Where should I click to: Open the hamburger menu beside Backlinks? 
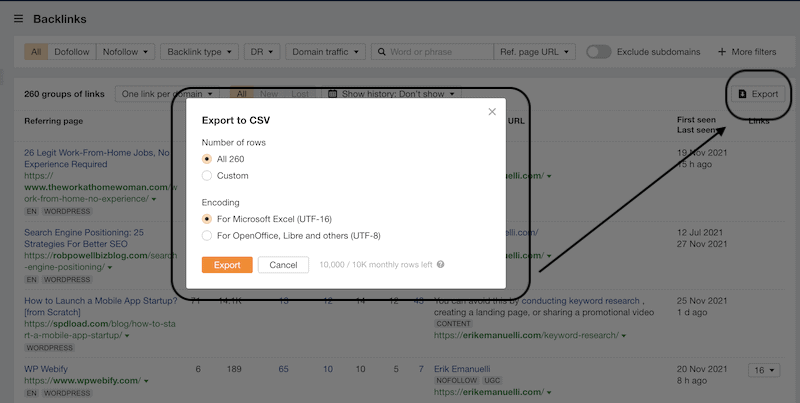[18, 19]
